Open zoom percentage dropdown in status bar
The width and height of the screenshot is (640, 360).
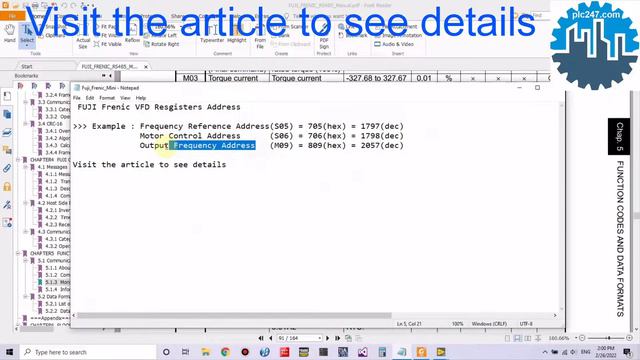pyautogui.click(x=576, y=338)
